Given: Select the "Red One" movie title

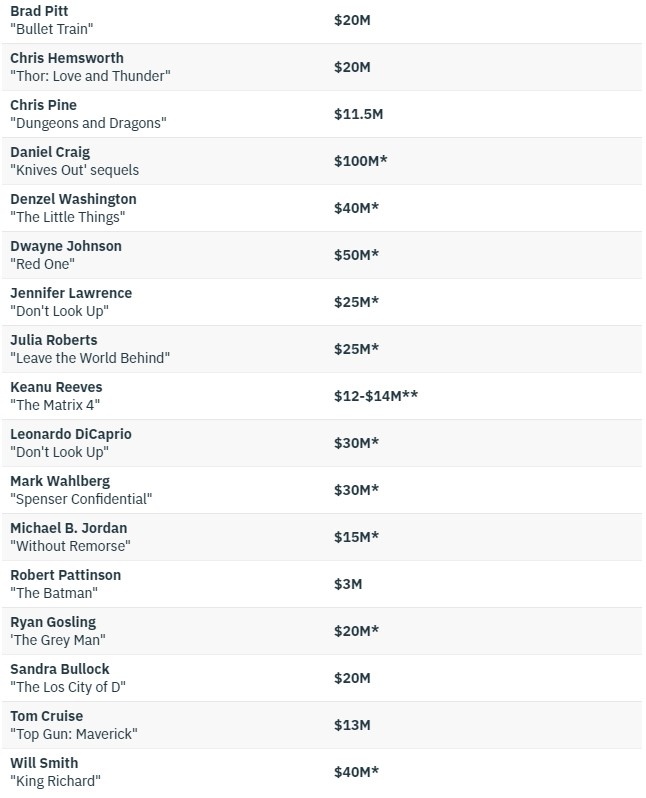Looking at the screenshot, I should (x=42, y=264).
